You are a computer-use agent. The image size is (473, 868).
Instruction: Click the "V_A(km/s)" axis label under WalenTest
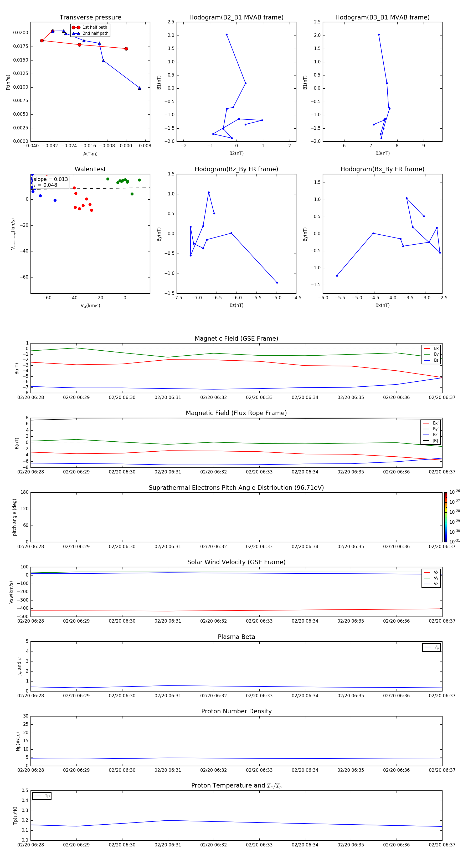pyautogui.click(x=90, y=306)
